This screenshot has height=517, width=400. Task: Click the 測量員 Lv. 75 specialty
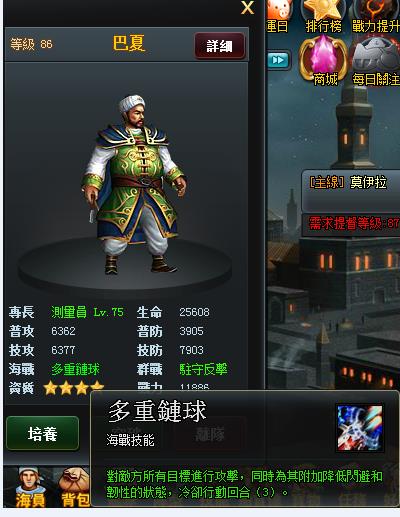(87, 312)
